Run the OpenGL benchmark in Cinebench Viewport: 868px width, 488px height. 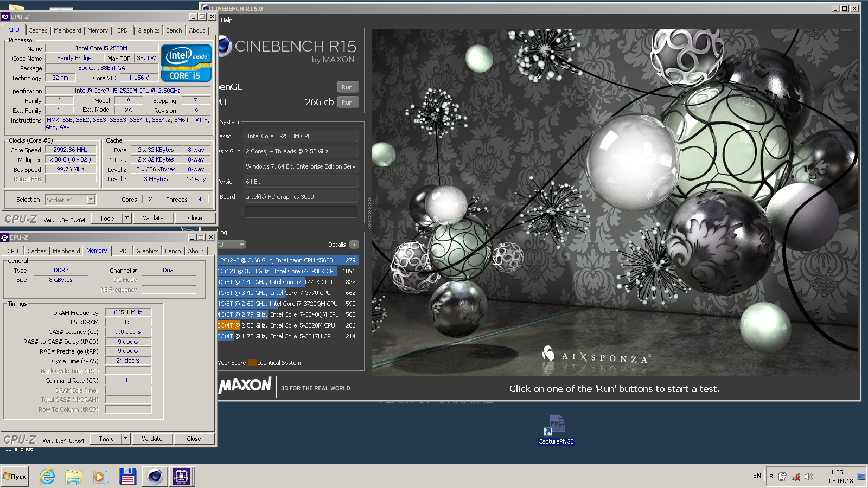[347, 87]
